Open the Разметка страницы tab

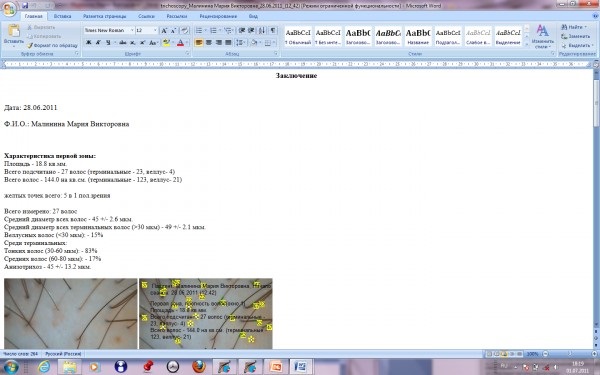point(104,16)
